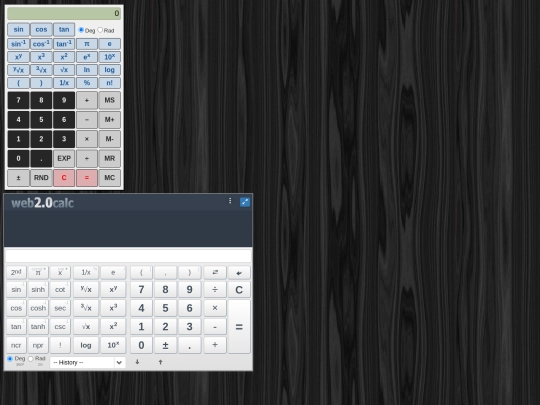The image size is (540, 405).
Task: Click the npr key in web2.0calc
Action: click(38, 345)
